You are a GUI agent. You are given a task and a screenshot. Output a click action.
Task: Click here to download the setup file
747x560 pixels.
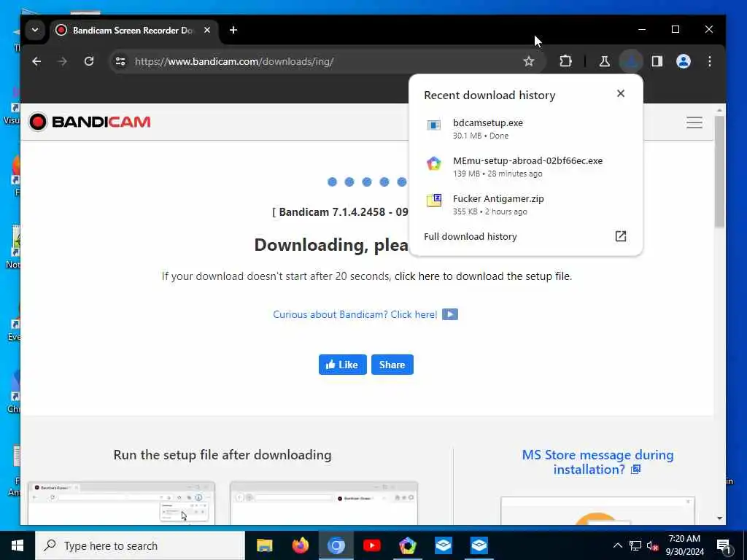pos(483,276)
